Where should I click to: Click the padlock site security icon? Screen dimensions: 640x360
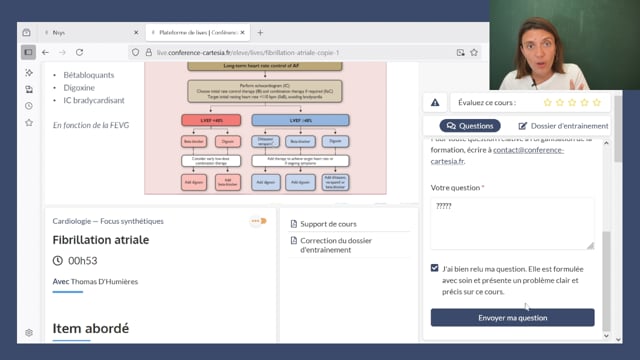(x=149, y=52)
